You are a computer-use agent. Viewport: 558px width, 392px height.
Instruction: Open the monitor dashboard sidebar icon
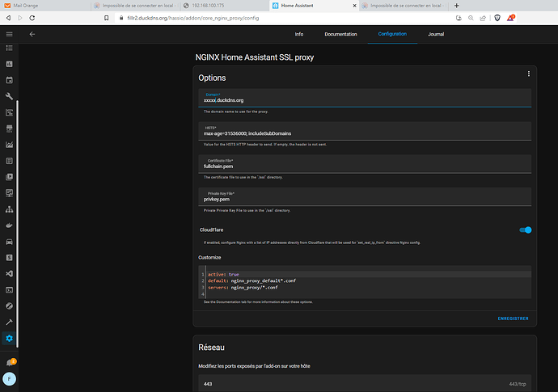pyautogui.click(x=9, y=193)
